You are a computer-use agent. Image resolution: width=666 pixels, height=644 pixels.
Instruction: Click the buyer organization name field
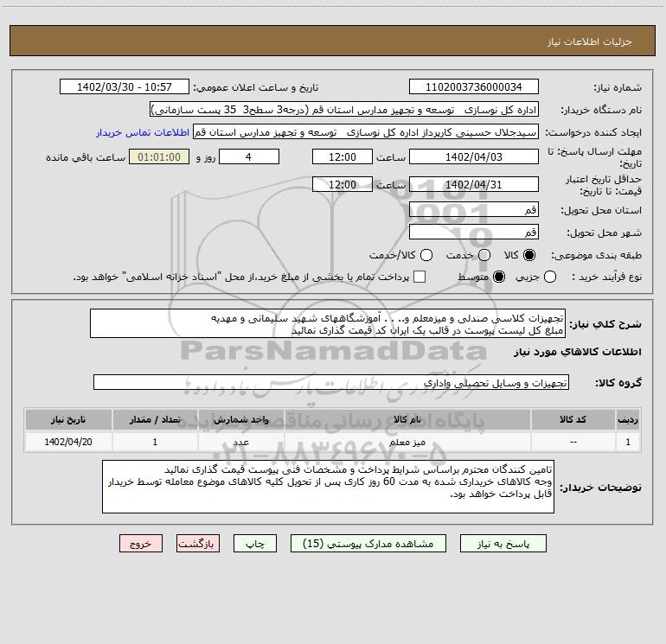tap(344, 110)
